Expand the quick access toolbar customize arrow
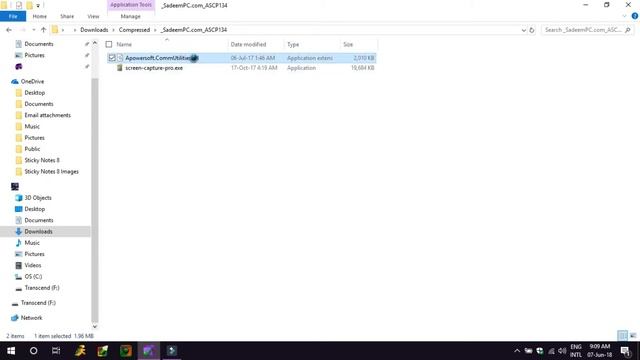The height and width of the screenshot is (360, 640). click(38, 6)
